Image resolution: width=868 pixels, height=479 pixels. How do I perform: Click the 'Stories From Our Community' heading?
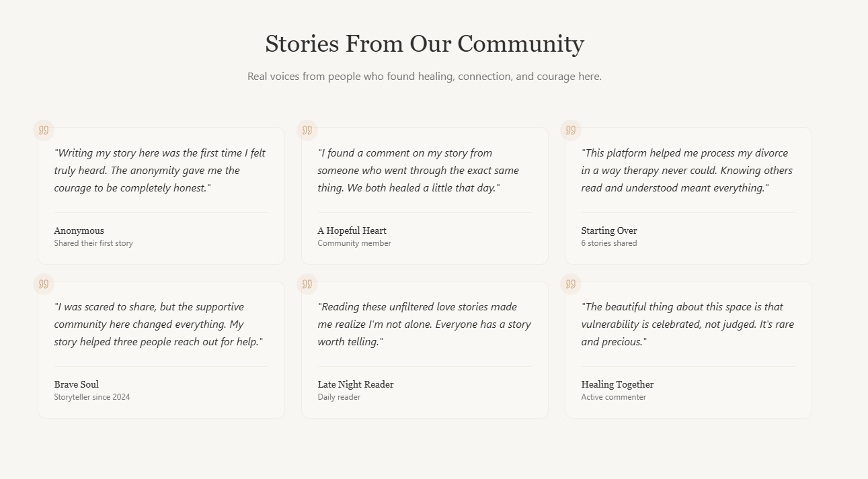point(424,44)
